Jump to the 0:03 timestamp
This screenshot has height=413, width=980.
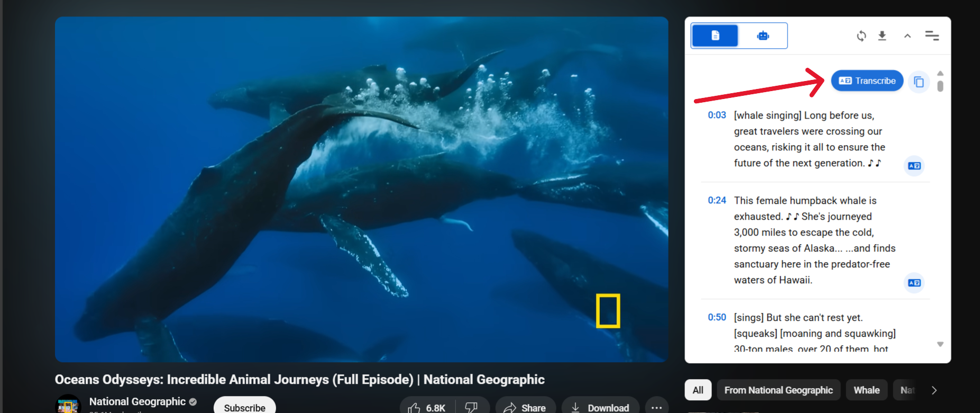tap(717, 115)
